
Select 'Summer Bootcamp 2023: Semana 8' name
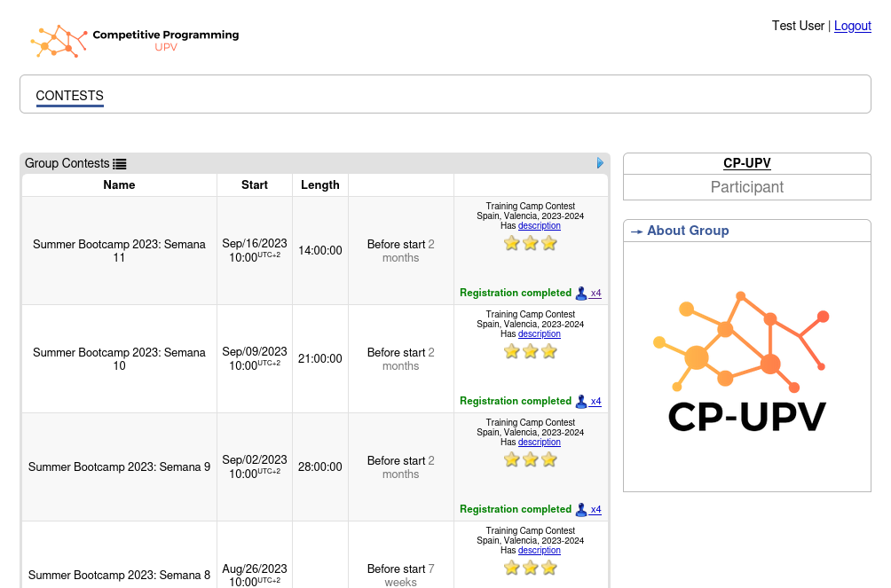[119, 575]
